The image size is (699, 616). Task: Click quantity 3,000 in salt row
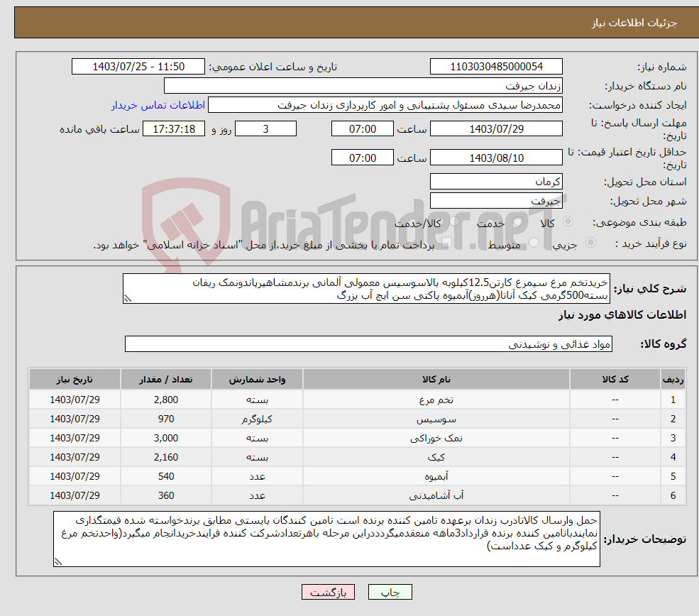tap(166, 438)
